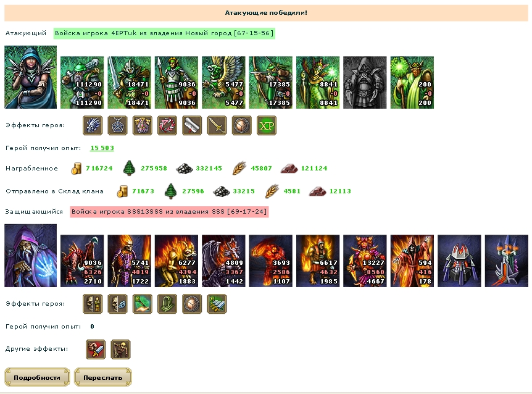Screen dimensions: 532x394
Task: Click the Подробности button
Action: (37, 377)
